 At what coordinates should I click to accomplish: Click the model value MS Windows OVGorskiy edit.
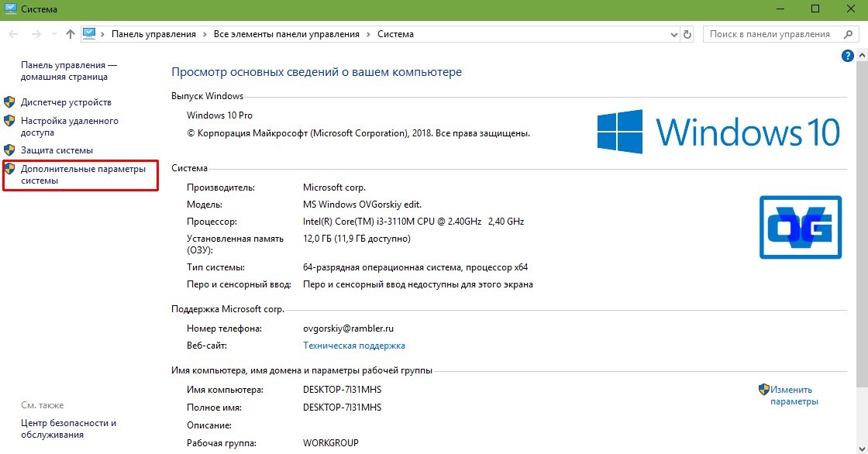[x=362, y=205]
